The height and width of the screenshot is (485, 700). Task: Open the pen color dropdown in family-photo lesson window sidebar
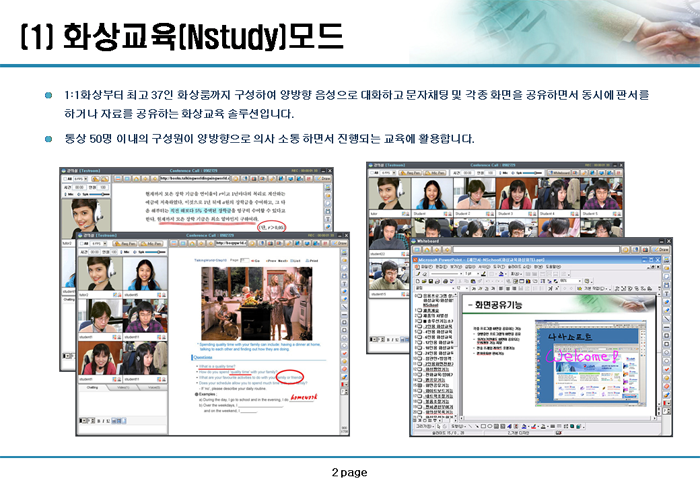click(x=344, y=385)
